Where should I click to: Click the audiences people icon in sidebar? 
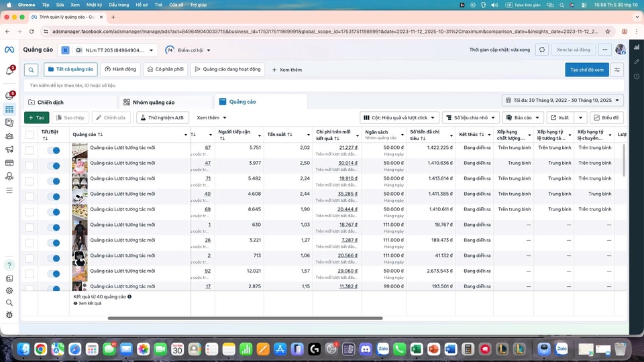pyautogui.click(x=9, y=136)
